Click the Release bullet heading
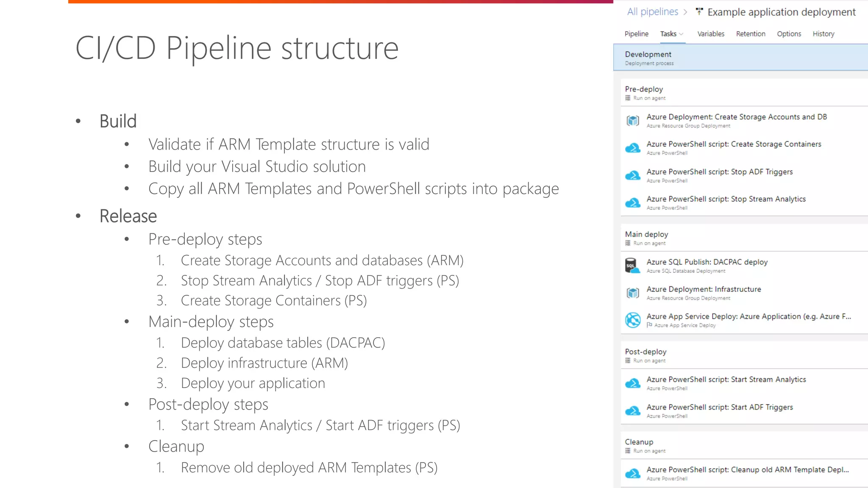868x488 pixels. pyautogui.click(x=128, y=216)
